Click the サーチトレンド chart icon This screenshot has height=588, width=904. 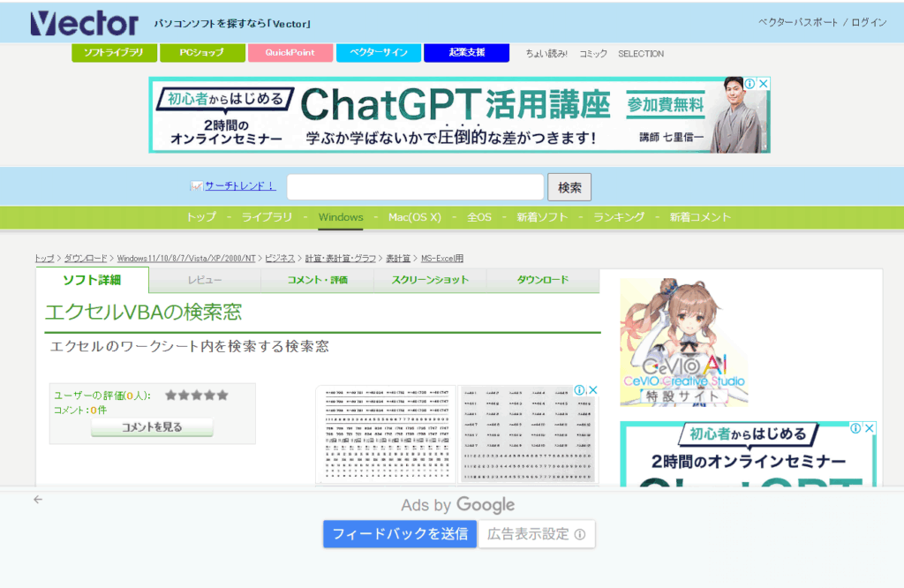point(197,186)
